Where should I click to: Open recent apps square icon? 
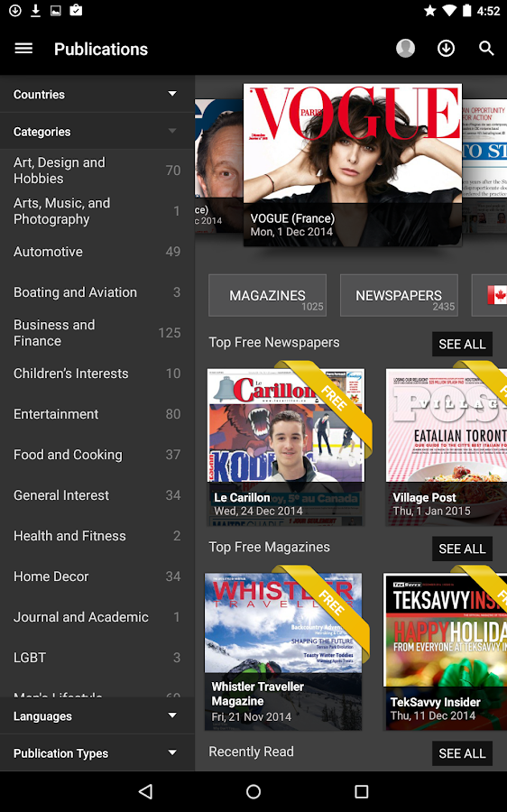click(361, 790)
